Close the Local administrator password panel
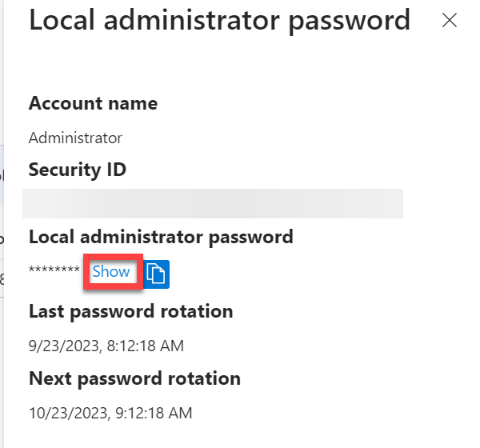The image size is (480, 448). click(x=450, y=21)
